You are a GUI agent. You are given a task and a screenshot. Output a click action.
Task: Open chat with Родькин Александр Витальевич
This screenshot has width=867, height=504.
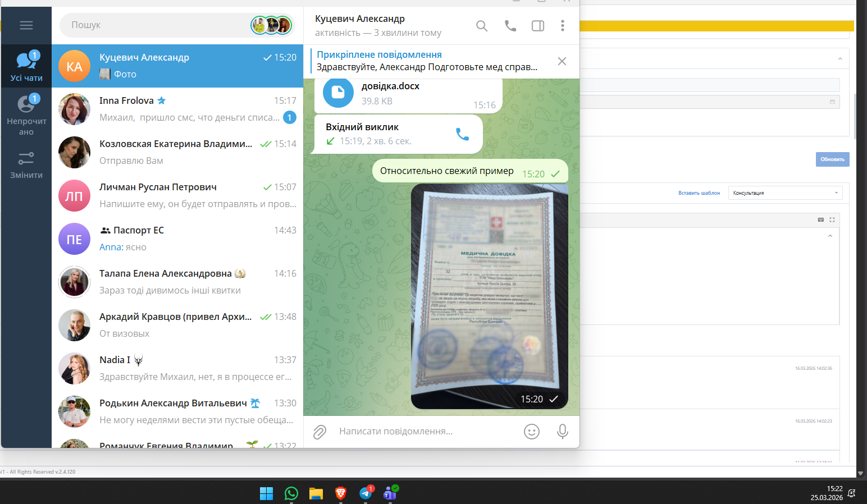(177, 411)
